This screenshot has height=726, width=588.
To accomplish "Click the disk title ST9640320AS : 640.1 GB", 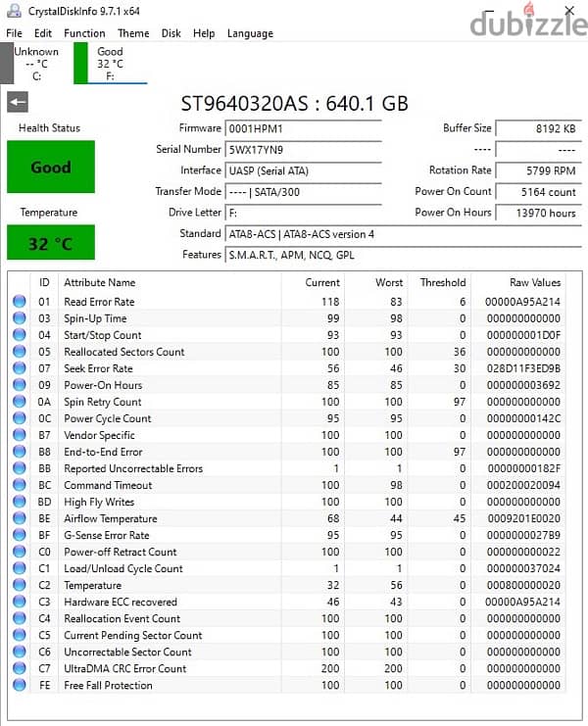I will tap(294, 104).
